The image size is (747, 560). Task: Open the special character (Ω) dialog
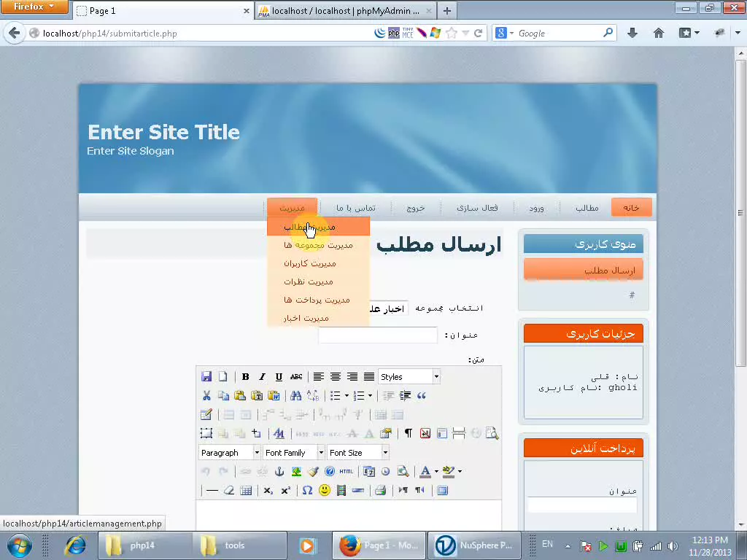point(306,490)
